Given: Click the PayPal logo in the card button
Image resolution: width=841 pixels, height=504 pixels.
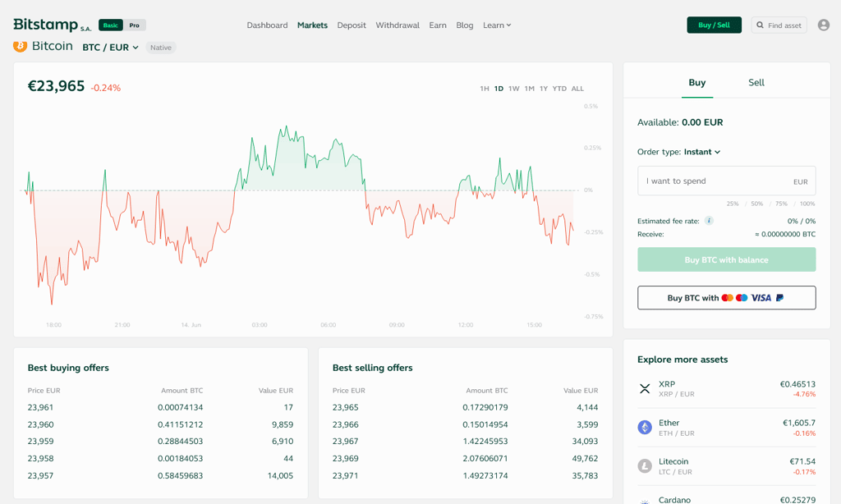Looking at the screenshot, I should (x=780, y=298).
